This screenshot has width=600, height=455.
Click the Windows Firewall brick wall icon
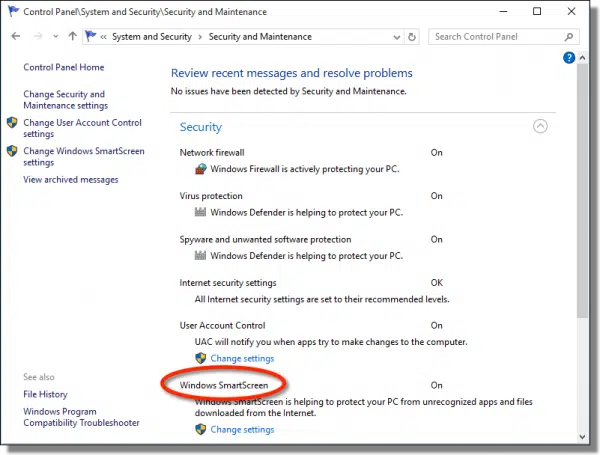(x=201, y=169)
